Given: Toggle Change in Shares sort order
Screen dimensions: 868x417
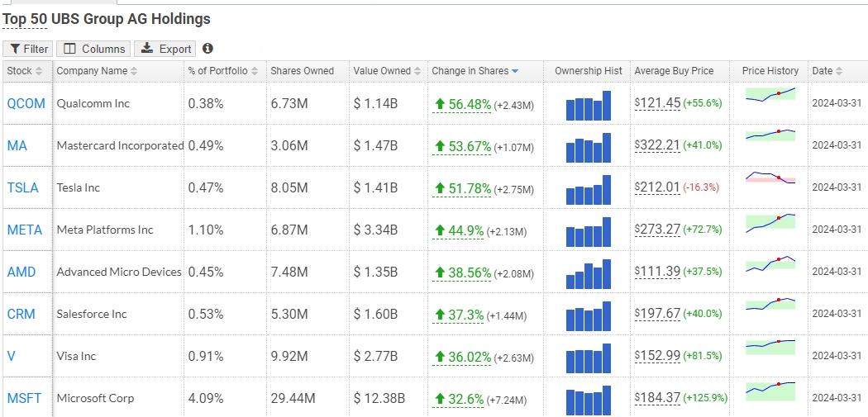Looking at the screenshot, I should coord(475,71).
